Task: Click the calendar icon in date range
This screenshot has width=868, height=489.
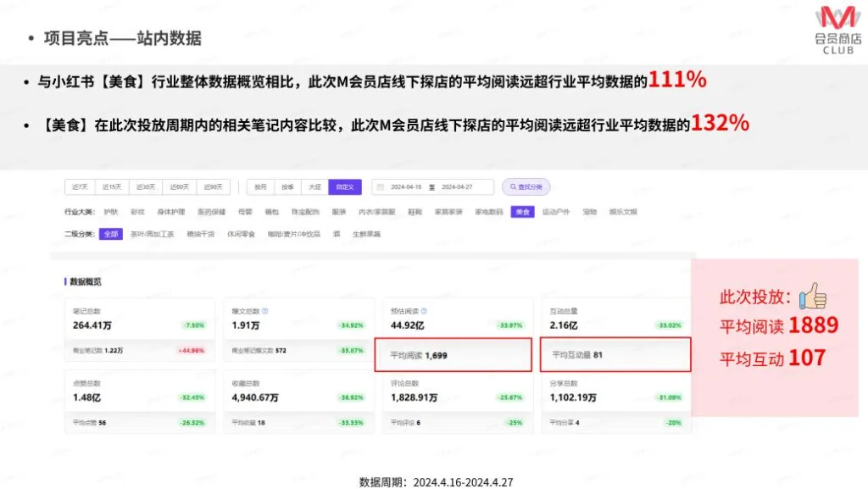Action: 381,187
